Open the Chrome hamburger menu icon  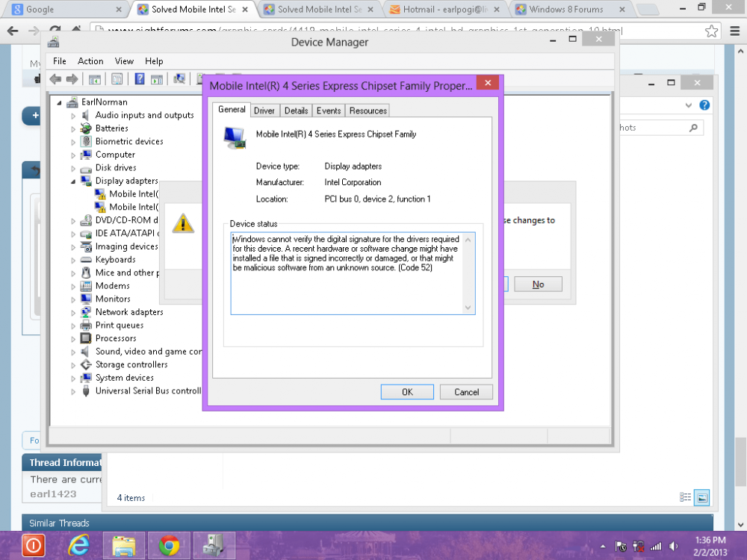coord(735,31)
